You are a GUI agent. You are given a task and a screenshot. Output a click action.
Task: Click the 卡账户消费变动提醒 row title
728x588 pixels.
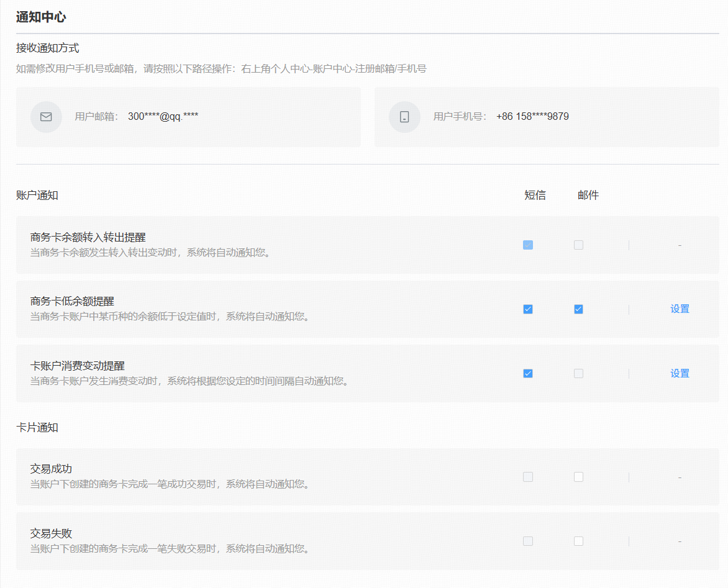coord(78,366)
